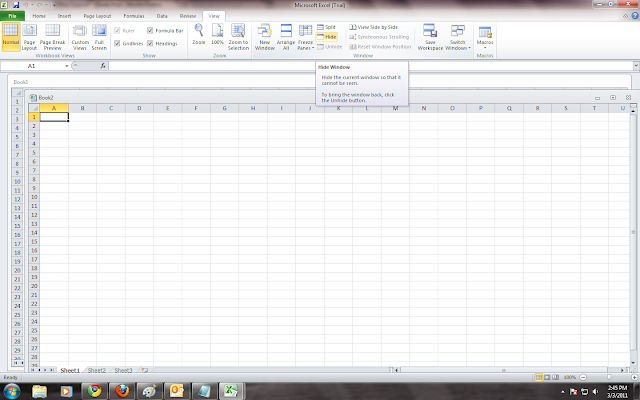This screenshot has height=400, width=640.
Task: Open Google Chrome from the taskbar
Action: pos(94,391)
